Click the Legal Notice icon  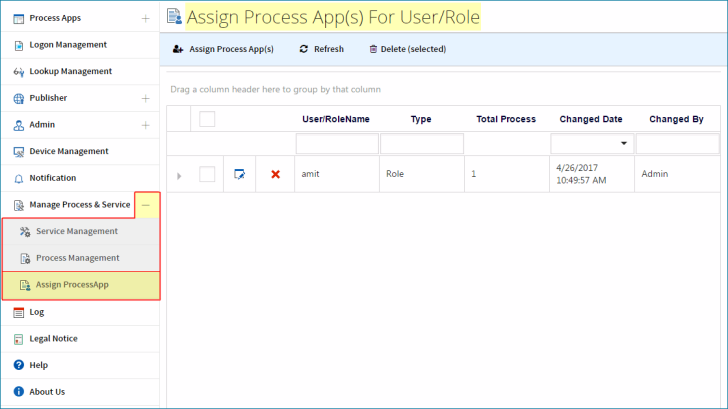[x=19, y=339]
